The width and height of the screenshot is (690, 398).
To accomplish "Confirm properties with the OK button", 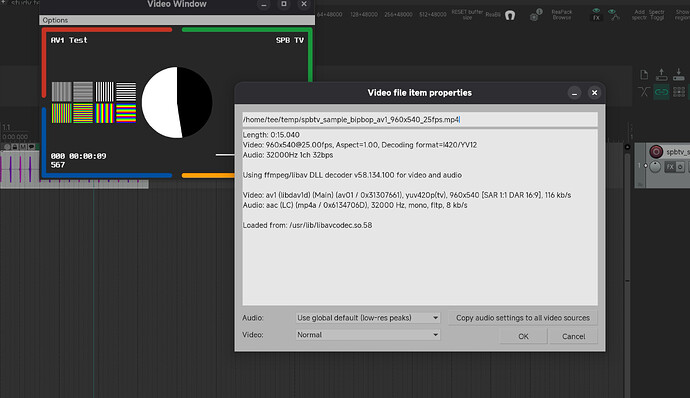I will [523, 336].
